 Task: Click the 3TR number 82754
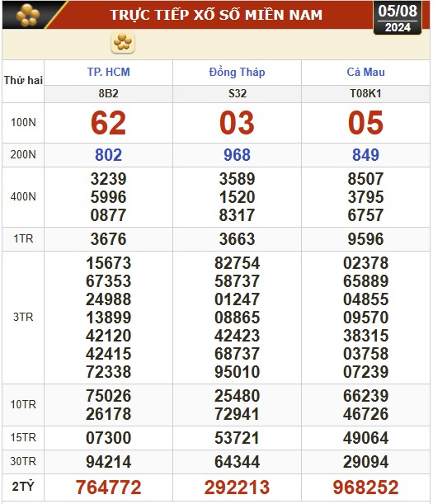click(237, 263)
